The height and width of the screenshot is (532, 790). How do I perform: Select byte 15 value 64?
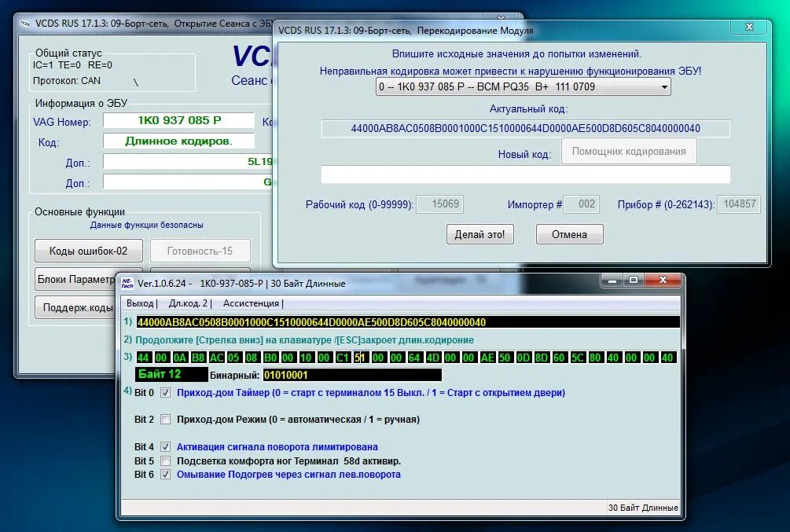414,358
